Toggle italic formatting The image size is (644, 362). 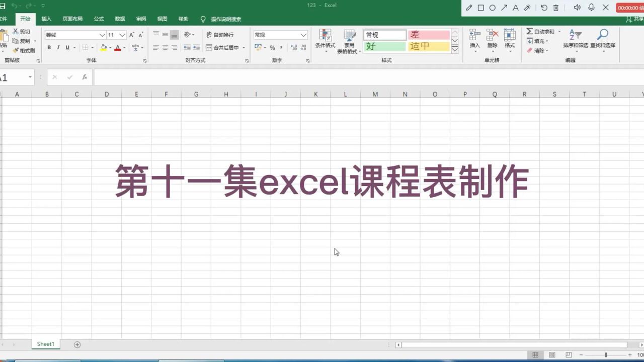58,48
